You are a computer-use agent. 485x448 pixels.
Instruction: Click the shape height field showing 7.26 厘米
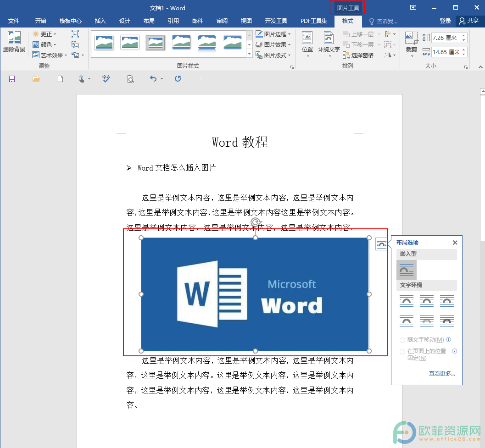tap(446, 38)
